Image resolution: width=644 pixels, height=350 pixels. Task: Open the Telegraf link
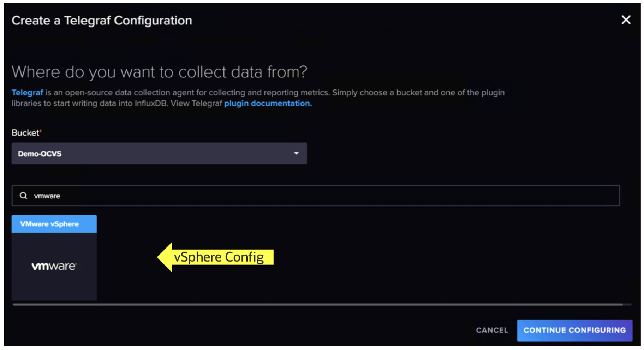pos(27,93)
